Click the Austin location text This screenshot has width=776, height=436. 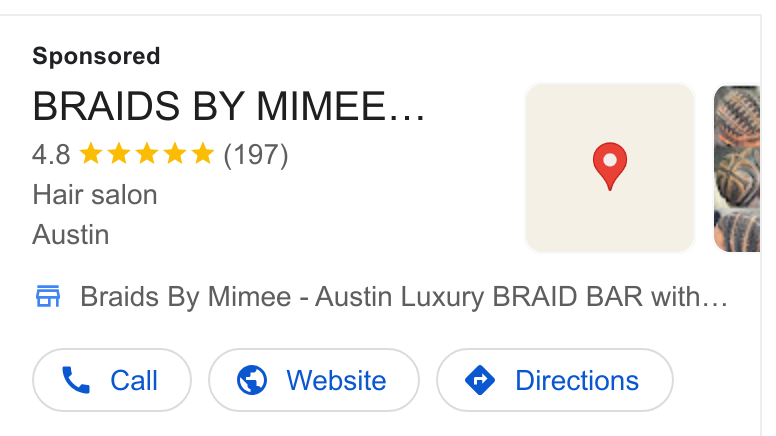(x=71, y=234)
